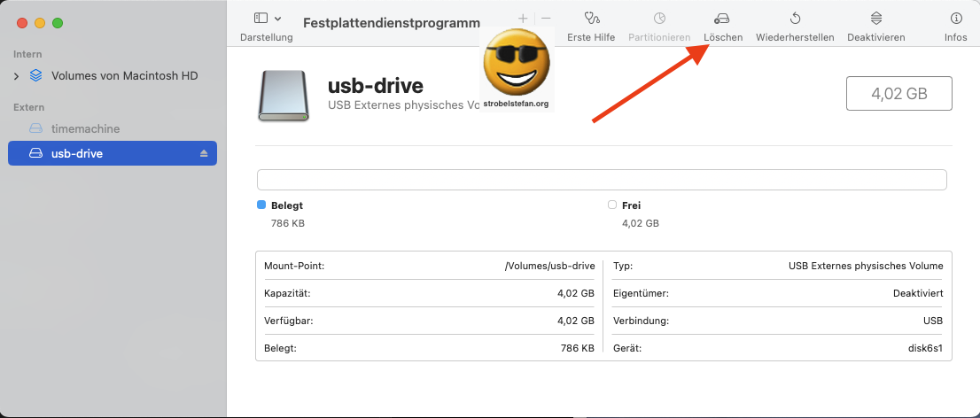Click the storage usage bar

(x=601, y=180)
